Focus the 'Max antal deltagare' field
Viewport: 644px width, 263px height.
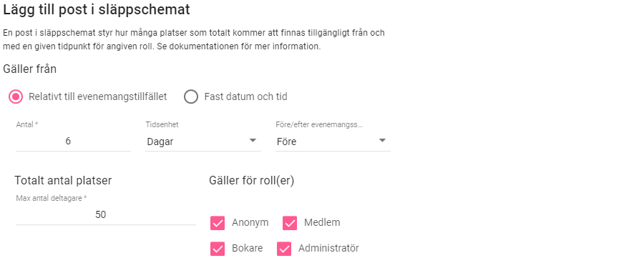[x=106, y=214]
